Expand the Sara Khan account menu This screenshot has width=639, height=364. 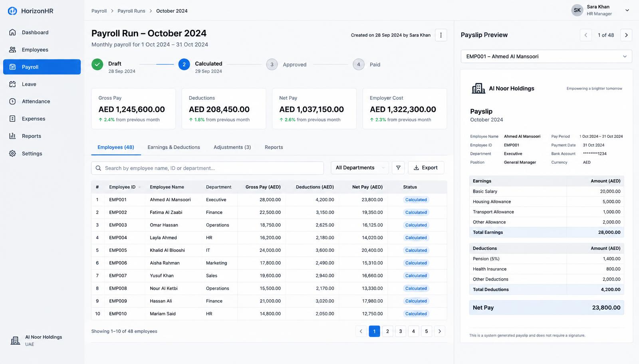627,10
